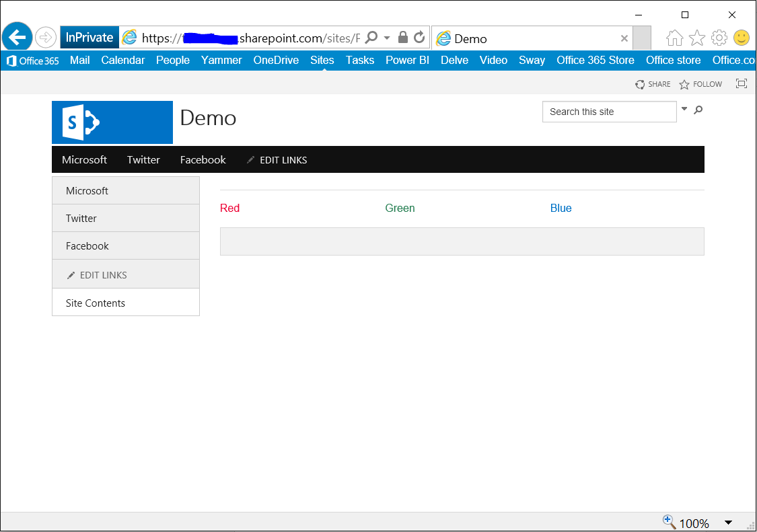Open the search scope dropdown arrow
The height and width of the screenshot is (532, 757).
point(684,109)
